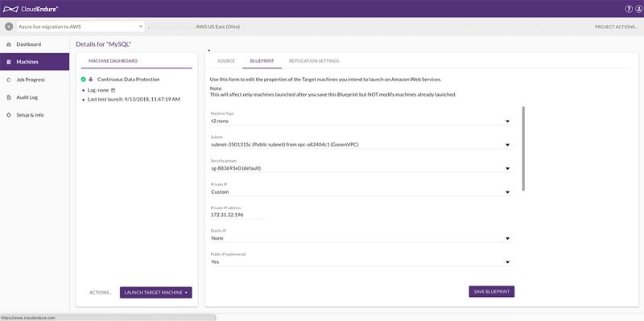644x321 pixels.
Task: Open the user account icon
Action: click(x=638, y=9)
